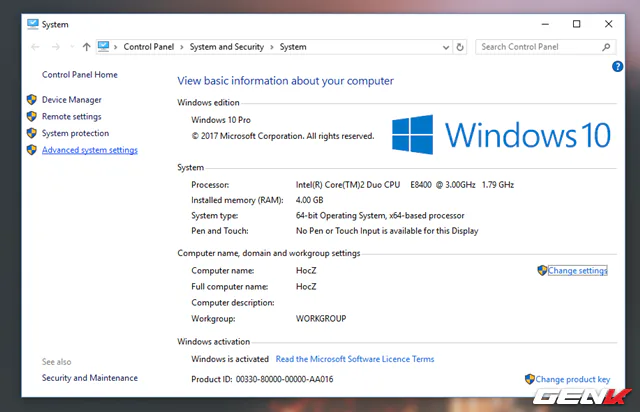
Task: Click the Windows 10 Pro edition text
Action: [x=221, y=120]
